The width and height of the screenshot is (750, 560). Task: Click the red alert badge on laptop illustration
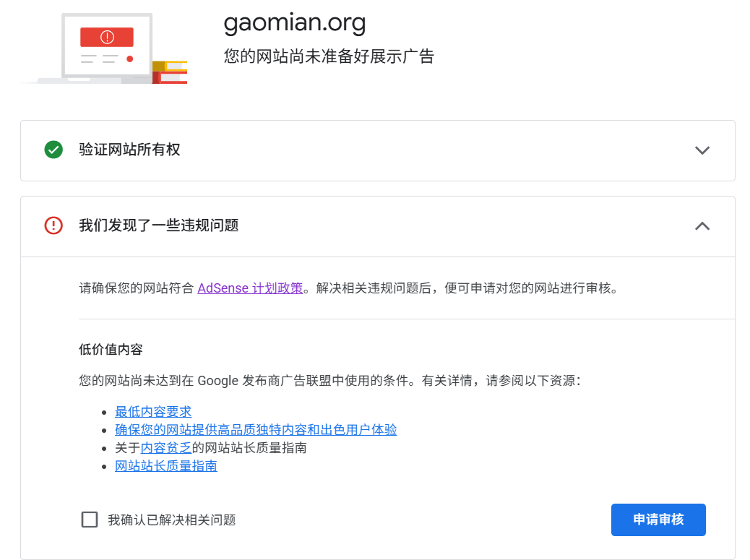107,37
